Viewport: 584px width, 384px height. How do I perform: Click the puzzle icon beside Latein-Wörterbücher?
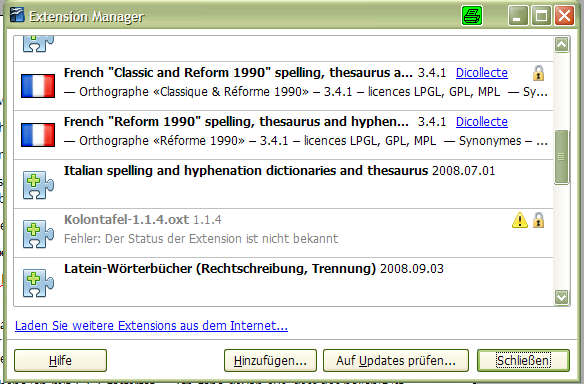pos(38,283)
